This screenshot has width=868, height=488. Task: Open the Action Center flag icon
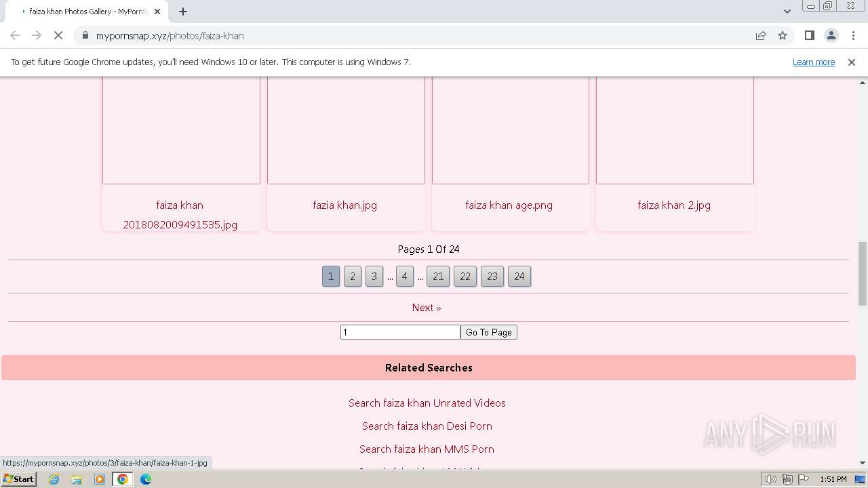[x=804, y=479]
